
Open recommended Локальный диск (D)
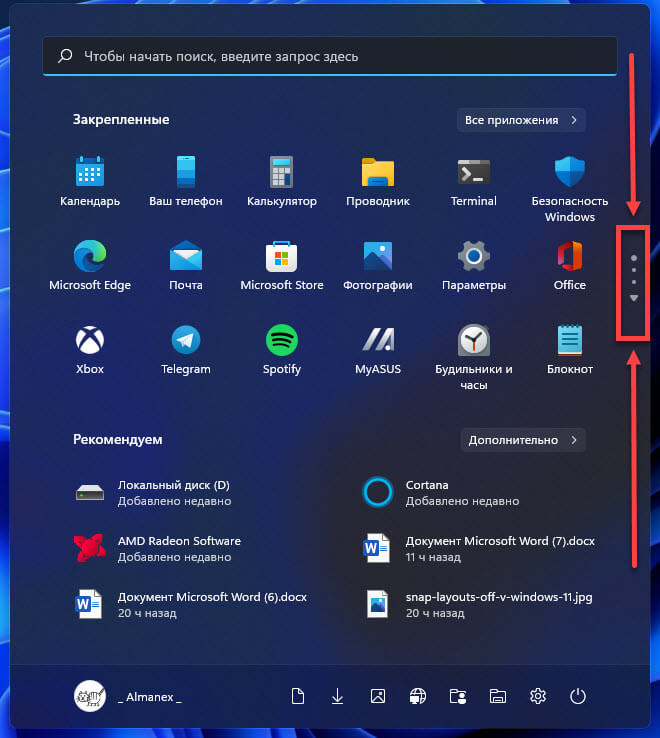(153, 493)
